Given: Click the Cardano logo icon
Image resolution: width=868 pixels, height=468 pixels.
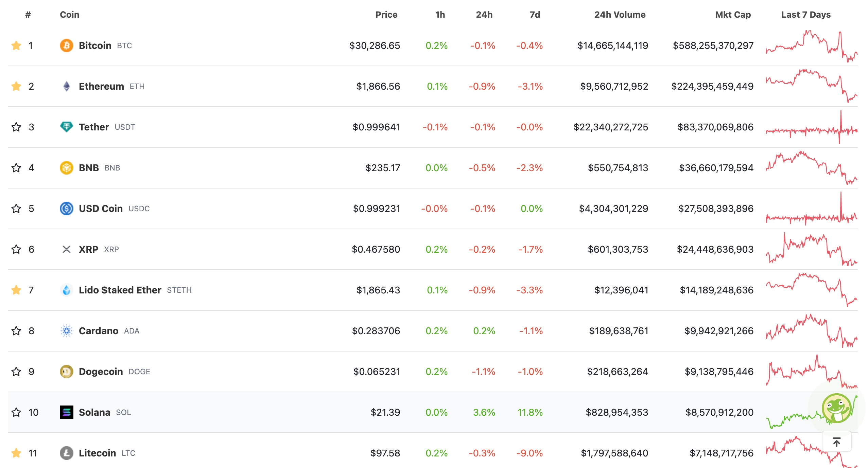Looking at the screenshot, I should point(67,331).
